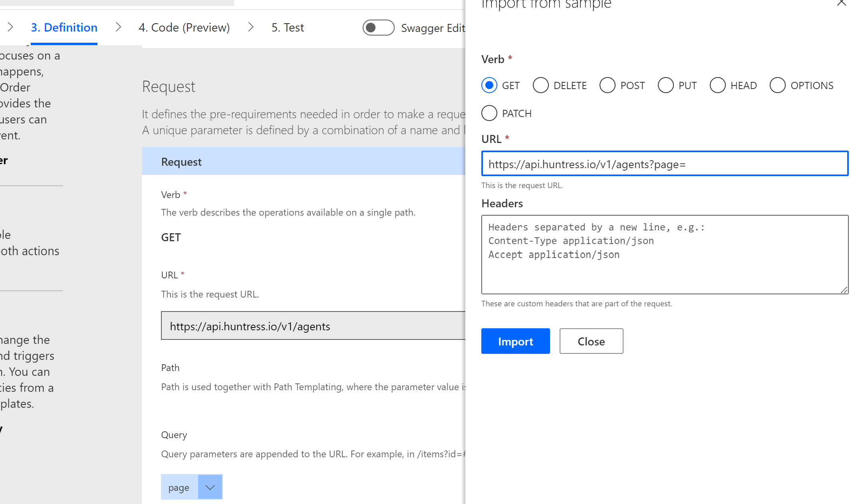850x504 pixels.
Task: Click chevron before Definition step
Action: [11, 27]
